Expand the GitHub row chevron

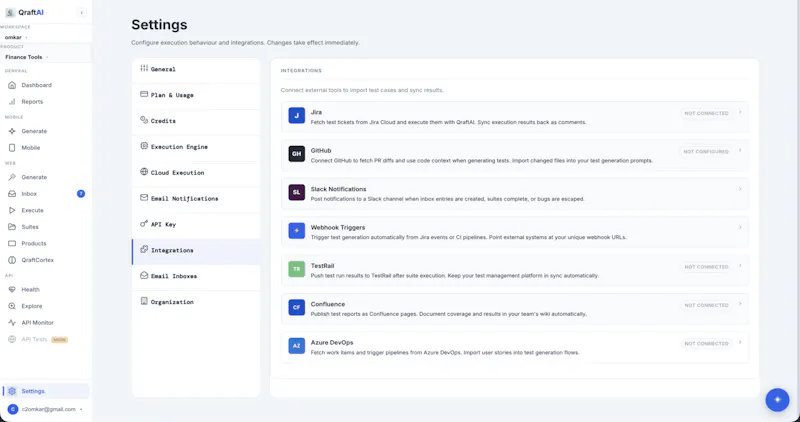[740, 151]
